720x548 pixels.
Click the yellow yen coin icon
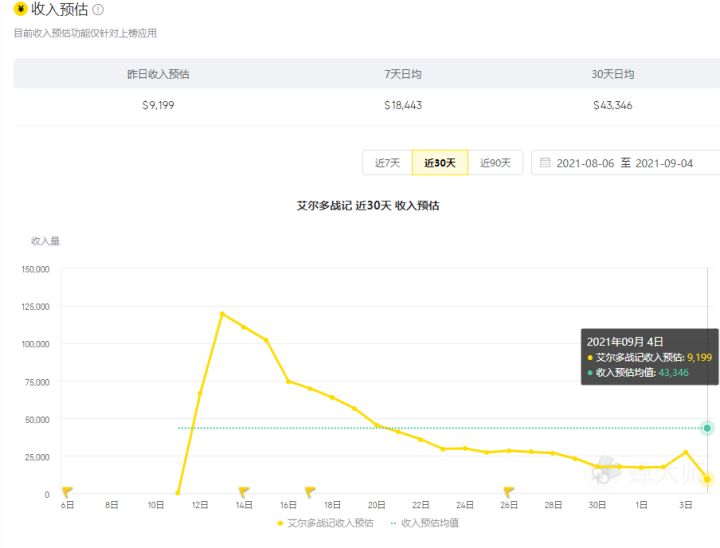pyautogui.click(x=20, y=9)
